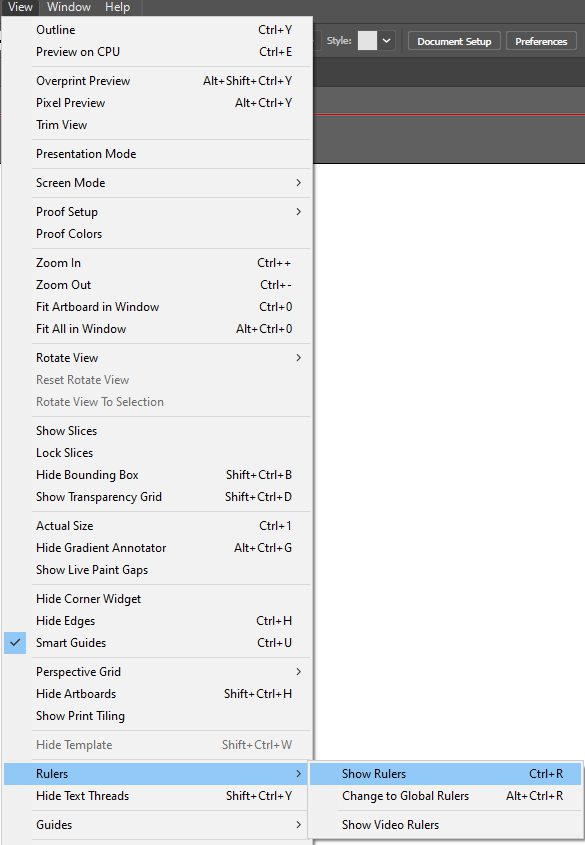Open the Help menu
Image resolution: width=585 pixels, height=845 pixels.
(117, 7)
